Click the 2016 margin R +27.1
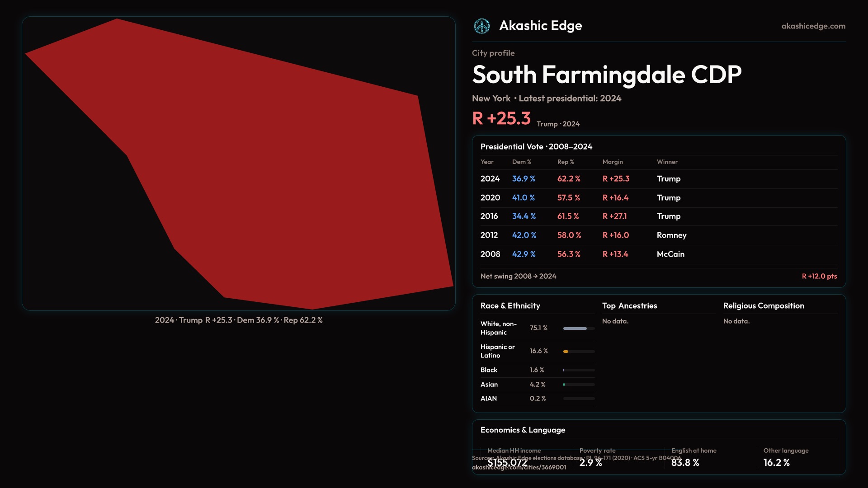The image size is (868, 488). [x=614, y=216]
